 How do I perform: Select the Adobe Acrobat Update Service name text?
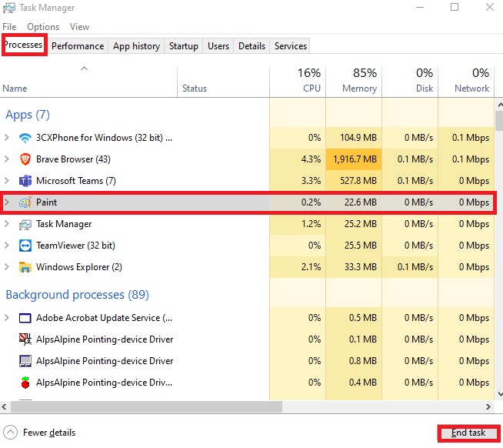(x=105, y=318)
